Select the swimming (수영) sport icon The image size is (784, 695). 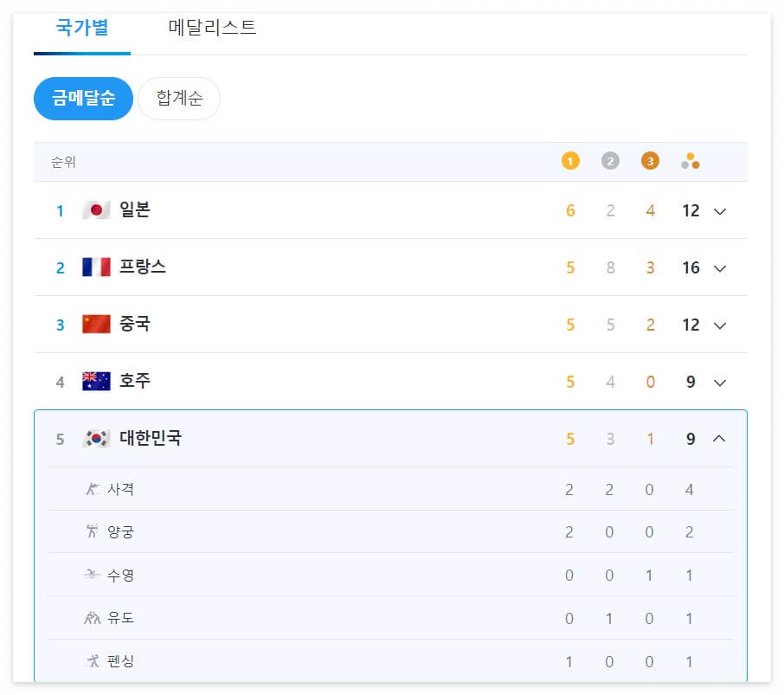coord(91,574)
